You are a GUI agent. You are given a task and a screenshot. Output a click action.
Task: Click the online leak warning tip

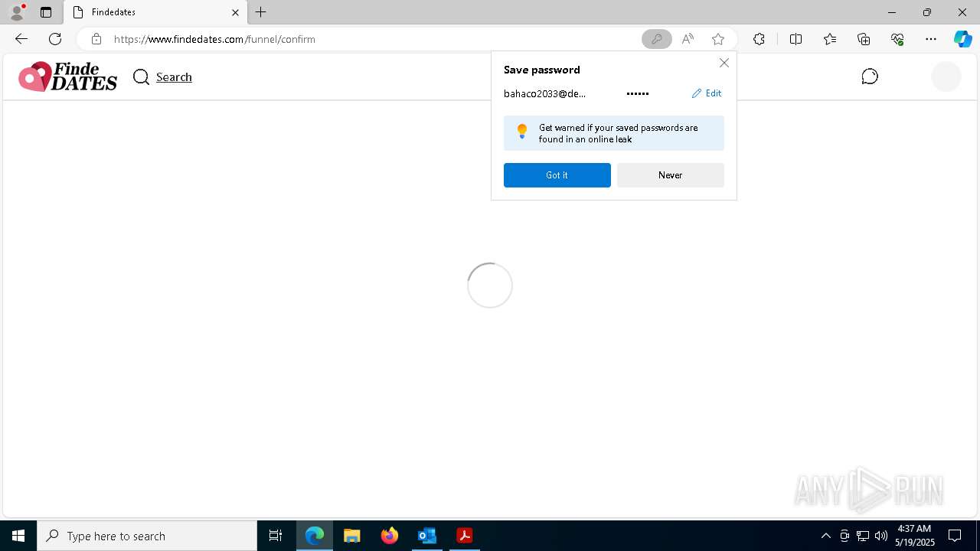(614, 133)
